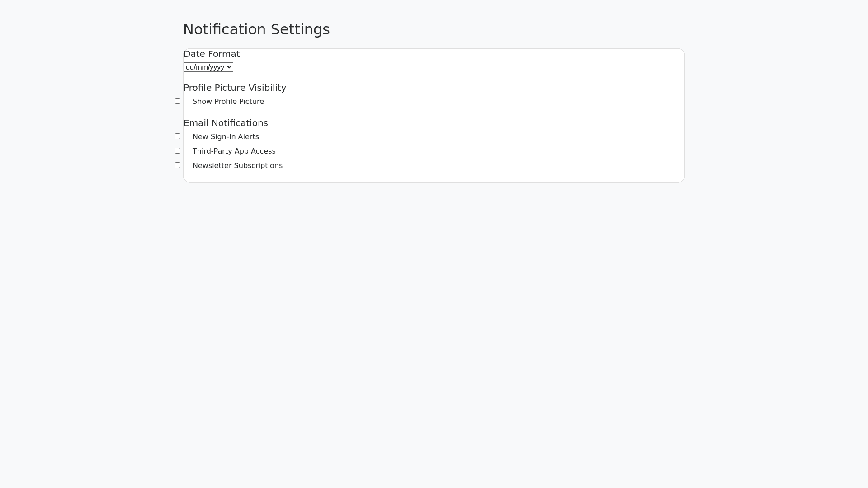Check the Third-Party App Access box
The width and height of the screenshot is (868, 488).
pyautogui.click(x=177, y=151)
